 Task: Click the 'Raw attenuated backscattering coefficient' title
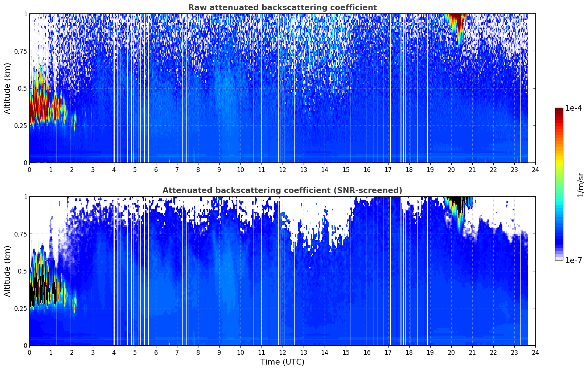282,8
